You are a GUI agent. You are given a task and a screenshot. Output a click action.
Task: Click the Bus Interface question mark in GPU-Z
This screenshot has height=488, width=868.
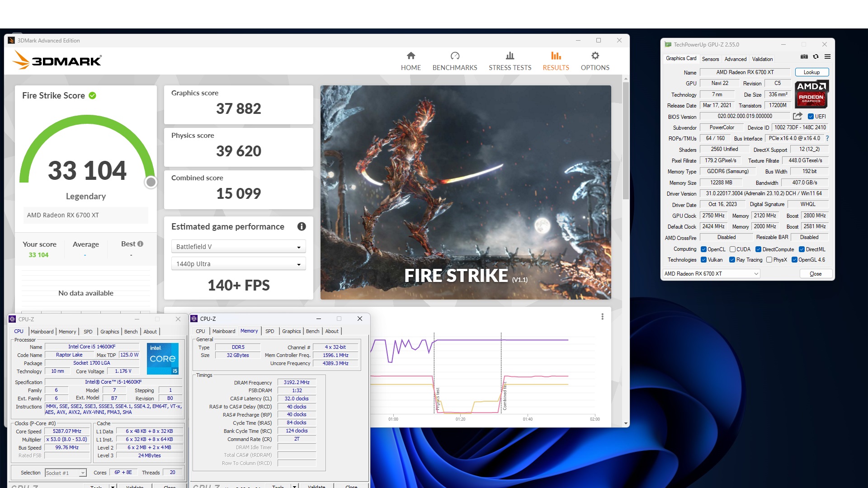[827, 138]
